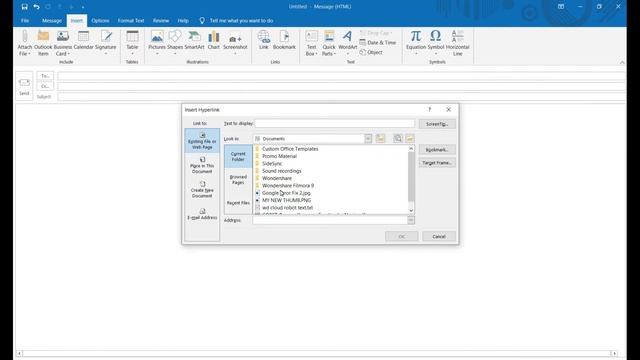Open Quick Parts in ribbon

coord(329,43)
